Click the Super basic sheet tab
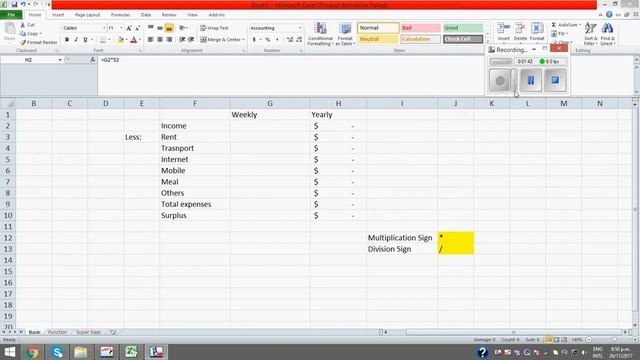 tap(88, 332)
